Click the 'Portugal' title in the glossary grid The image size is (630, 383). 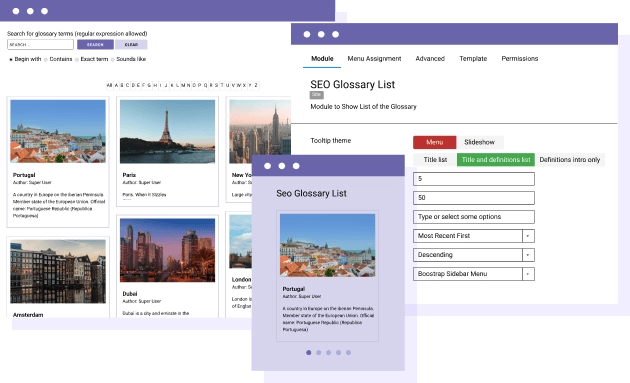24,175
